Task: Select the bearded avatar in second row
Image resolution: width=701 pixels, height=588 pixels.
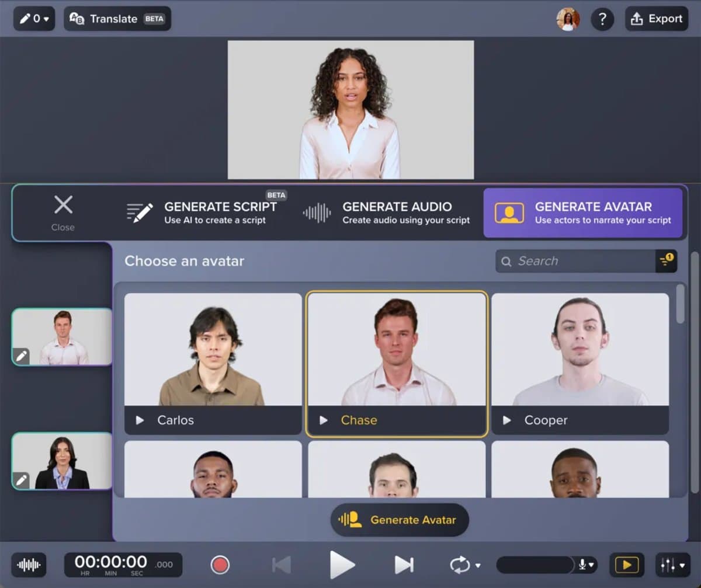Action: pos(213,469)
